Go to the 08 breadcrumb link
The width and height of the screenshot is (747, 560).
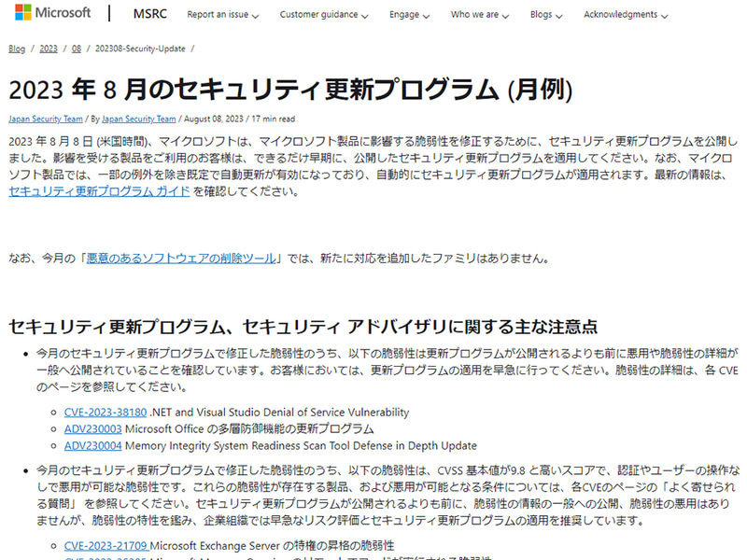click(x=77, y=49)
